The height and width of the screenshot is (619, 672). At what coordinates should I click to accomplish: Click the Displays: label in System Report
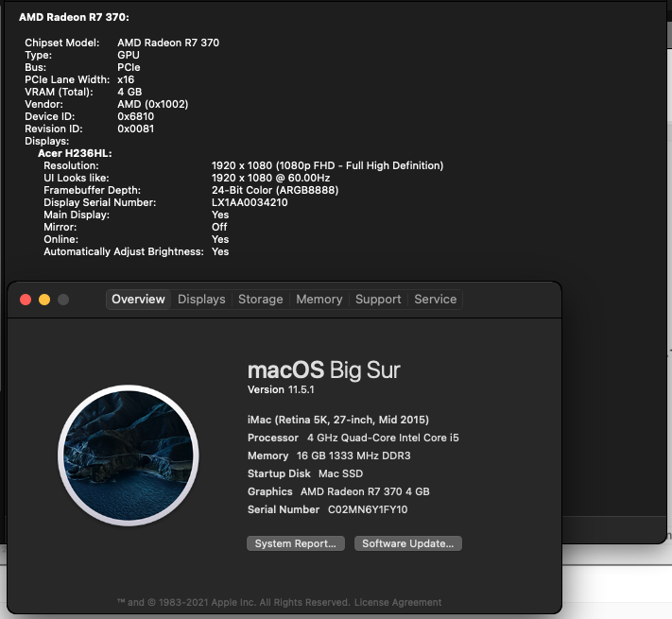[46, 141]
